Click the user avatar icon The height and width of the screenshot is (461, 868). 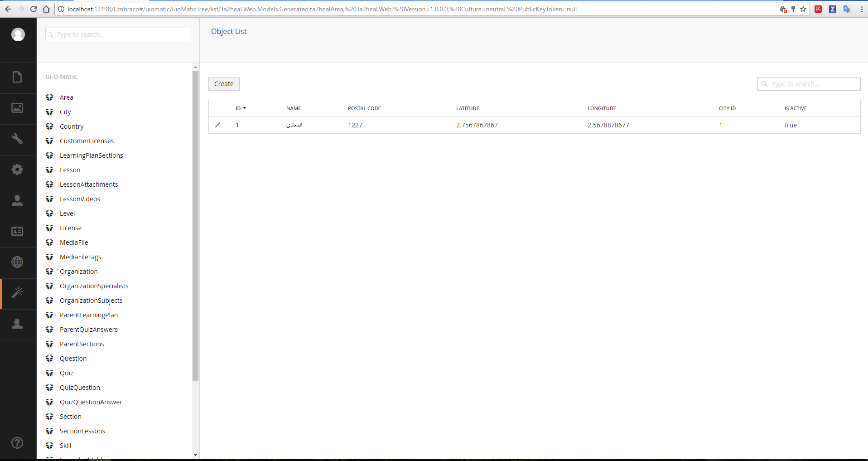[x=18, y=34]
